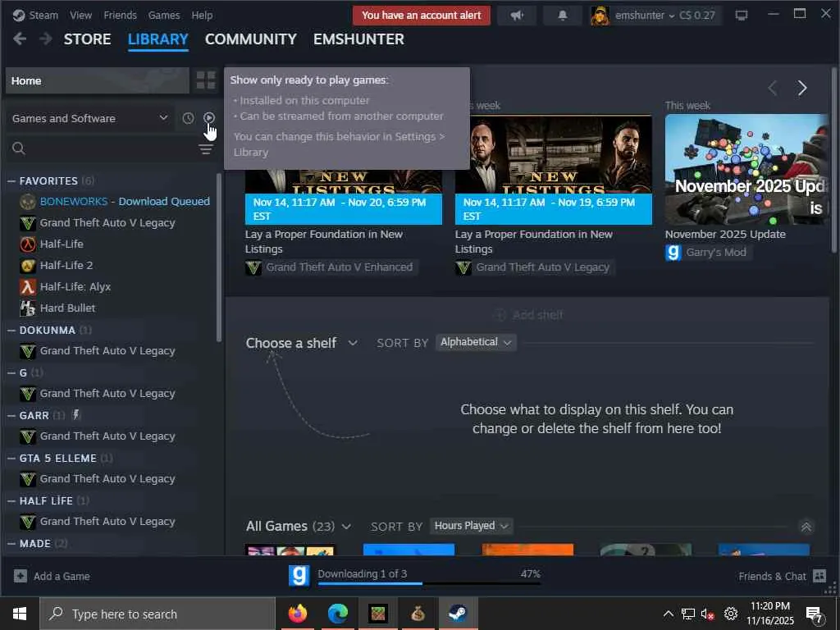The height and width of the screenshot is (630, 840).
Task: Open the Choose a shelf dropdown
Action: pos(302,343)
